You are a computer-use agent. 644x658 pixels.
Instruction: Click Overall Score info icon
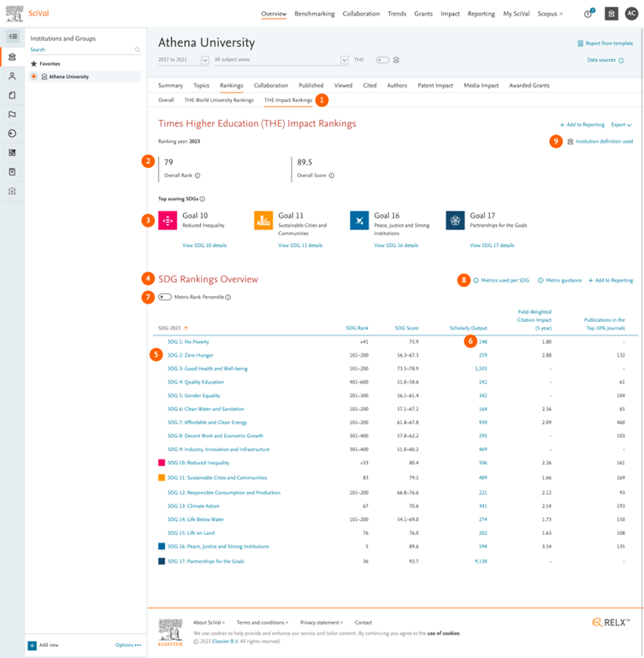[332, 175]
